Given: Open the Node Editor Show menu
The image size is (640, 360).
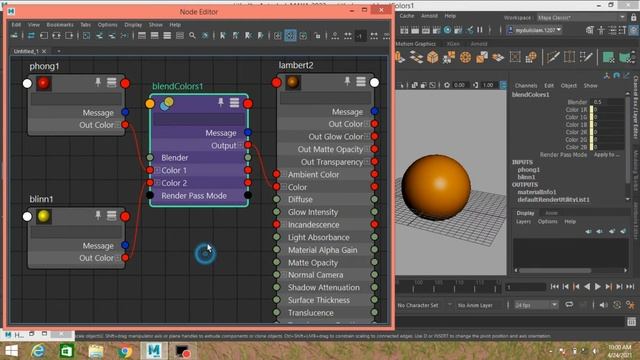Looking at the screenshot, I should 156,25.
